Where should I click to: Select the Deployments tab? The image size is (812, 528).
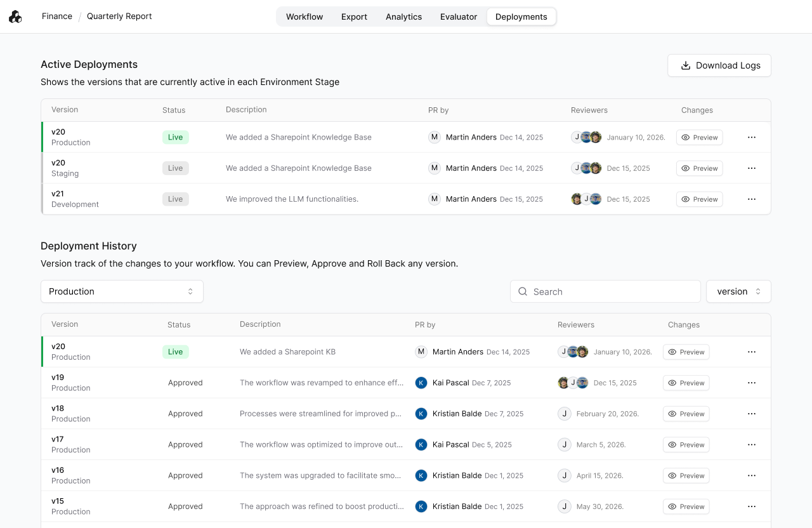[x=521, y=16]
